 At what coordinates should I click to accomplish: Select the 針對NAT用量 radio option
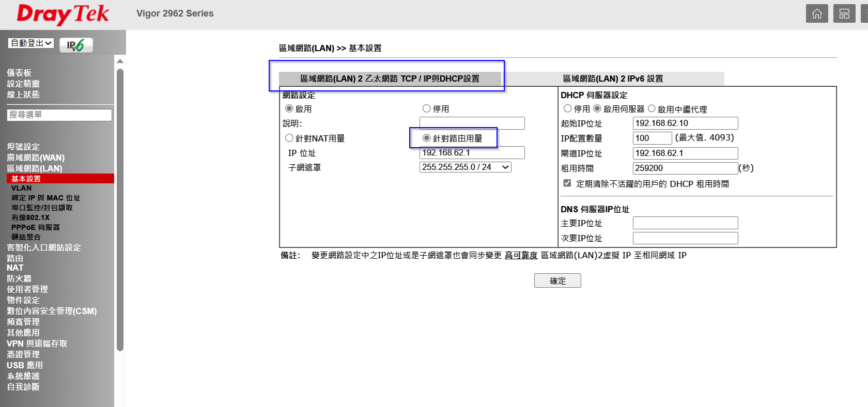[289, 138]
